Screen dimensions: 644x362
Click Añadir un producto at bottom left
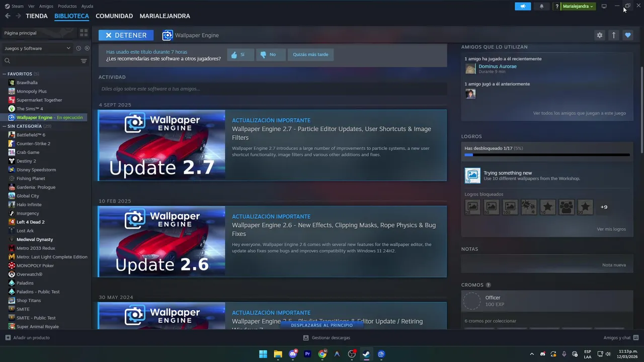[28, 338]
